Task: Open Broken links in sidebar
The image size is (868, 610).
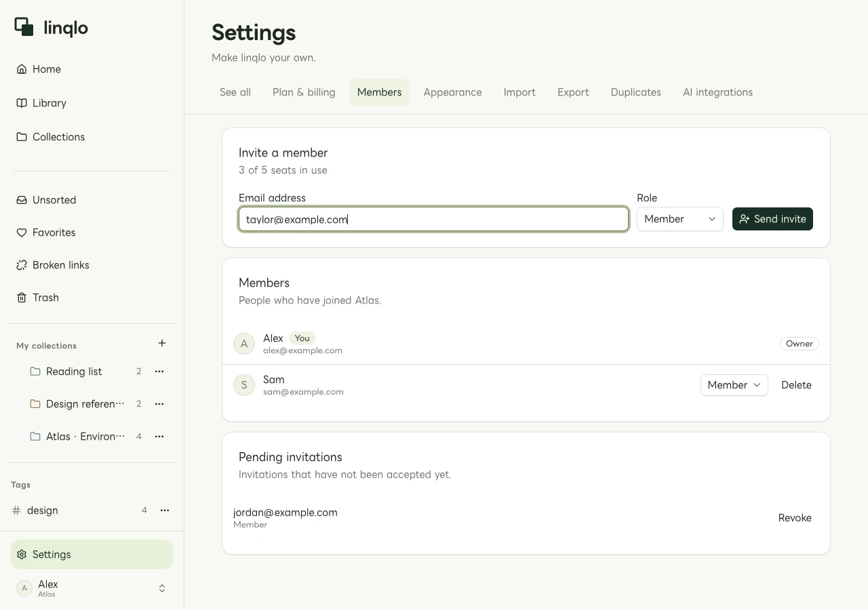Action: [92, 265]
